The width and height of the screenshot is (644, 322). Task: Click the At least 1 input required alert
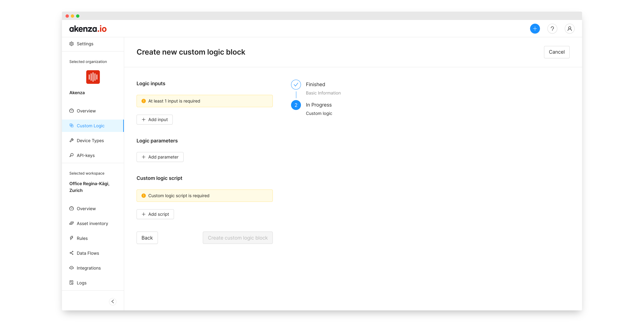point(205,101)
